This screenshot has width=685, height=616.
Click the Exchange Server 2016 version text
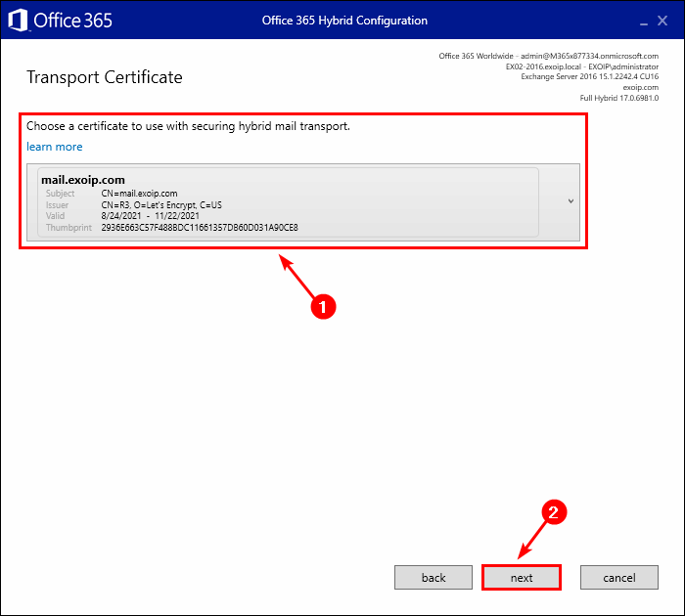(590, 77)
